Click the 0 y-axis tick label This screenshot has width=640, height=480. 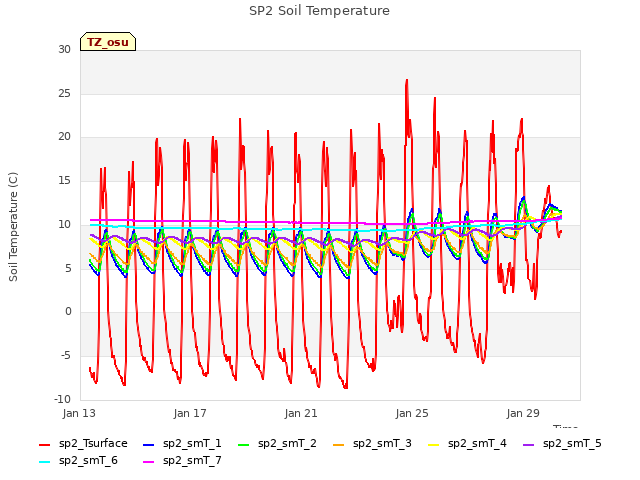(x=68, y=312)
